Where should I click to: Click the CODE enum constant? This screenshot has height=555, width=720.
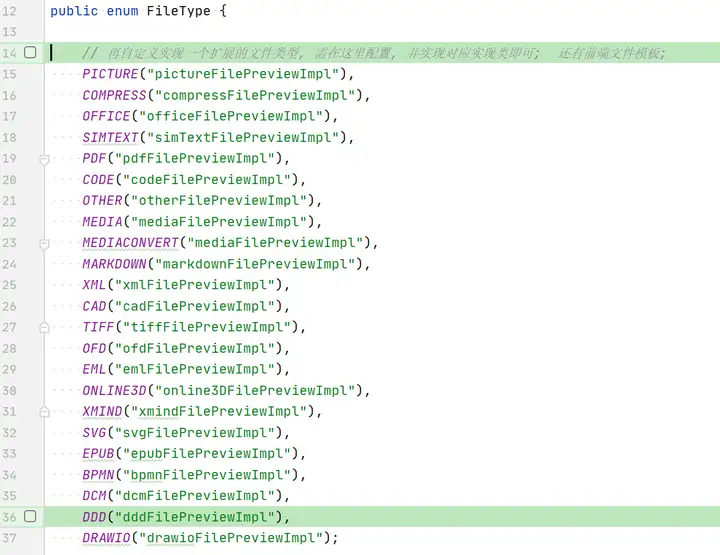pyautogui.click(x=98, y=179)
